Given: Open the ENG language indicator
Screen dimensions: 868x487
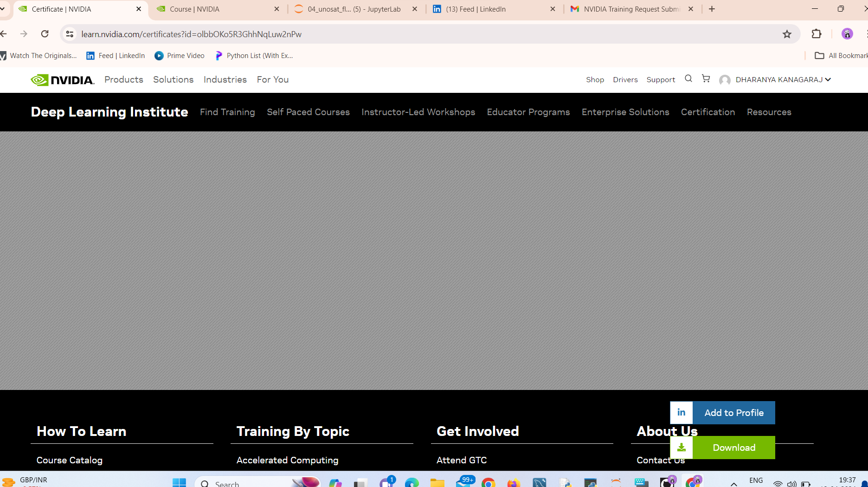Looking at the screenshot, I should pyautogui.click(x=756, y=481).
